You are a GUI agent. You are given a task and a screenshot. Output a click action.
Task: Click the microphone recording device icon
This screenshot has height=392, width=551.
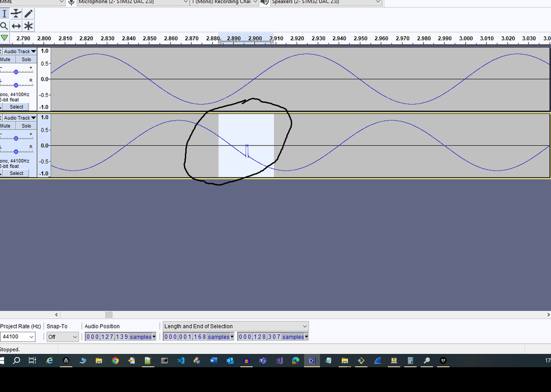click(x=72, y=2)
